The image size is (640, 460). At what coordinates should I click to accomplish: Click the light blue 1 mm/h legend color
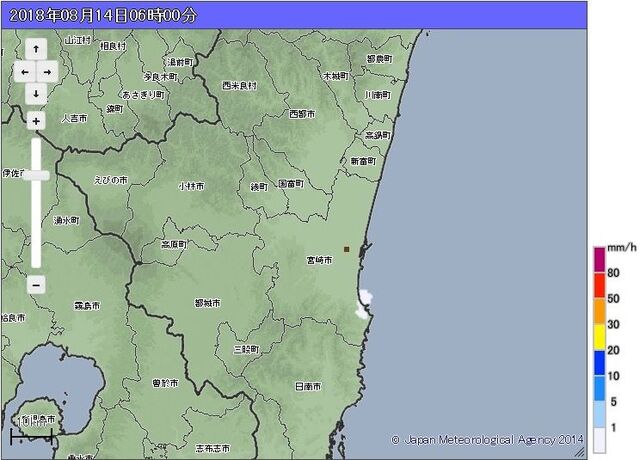point(600,414)
